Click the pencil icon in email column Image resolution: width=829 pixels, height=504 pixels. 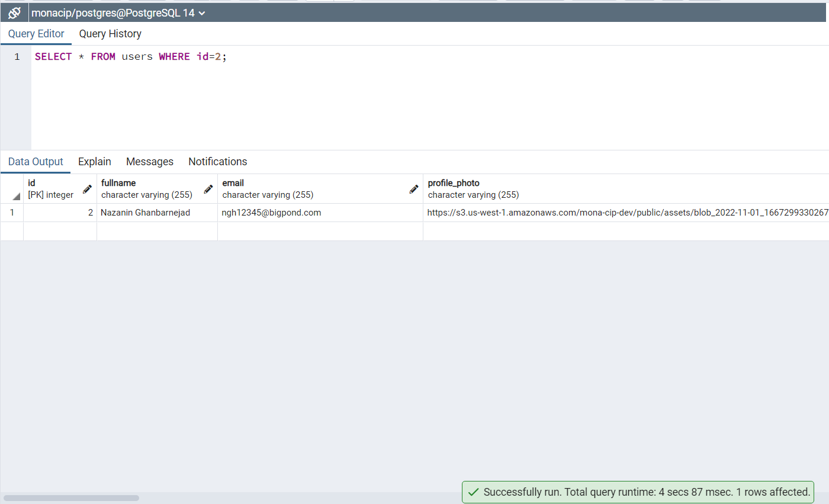coord(414,189)
